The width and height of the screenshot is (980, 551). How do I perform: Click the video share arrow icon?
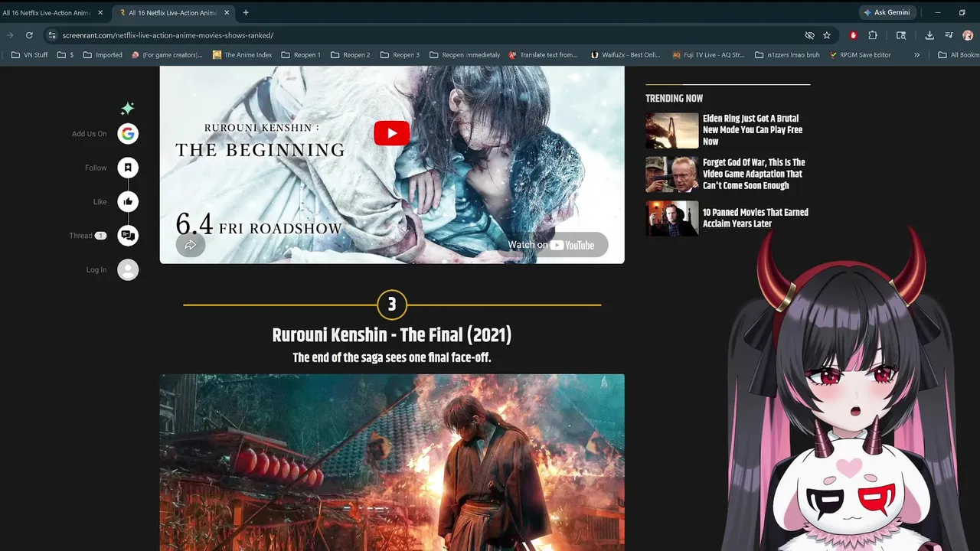[190, 245]
